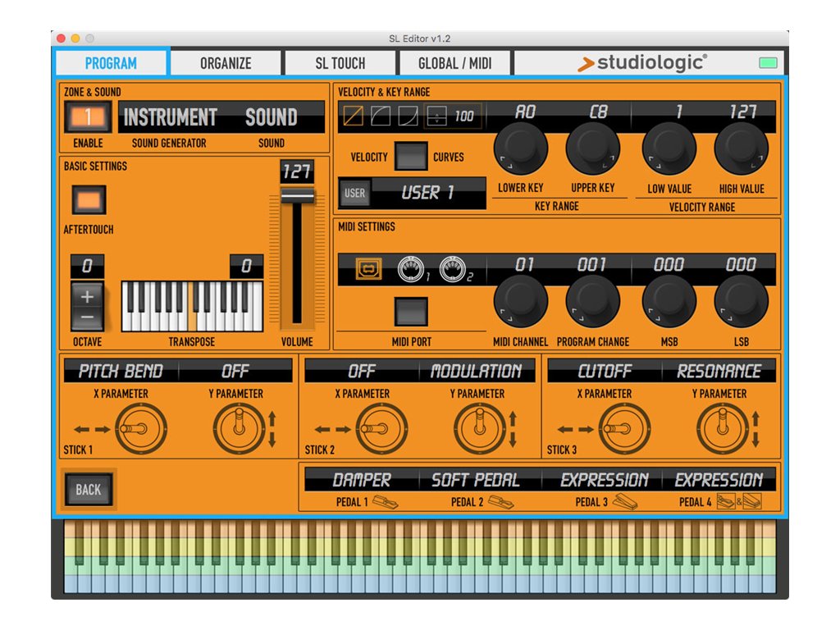Open Stick 3 Y parameter Resonance selector
840x630 pixels.
click(x=719, y=371)
